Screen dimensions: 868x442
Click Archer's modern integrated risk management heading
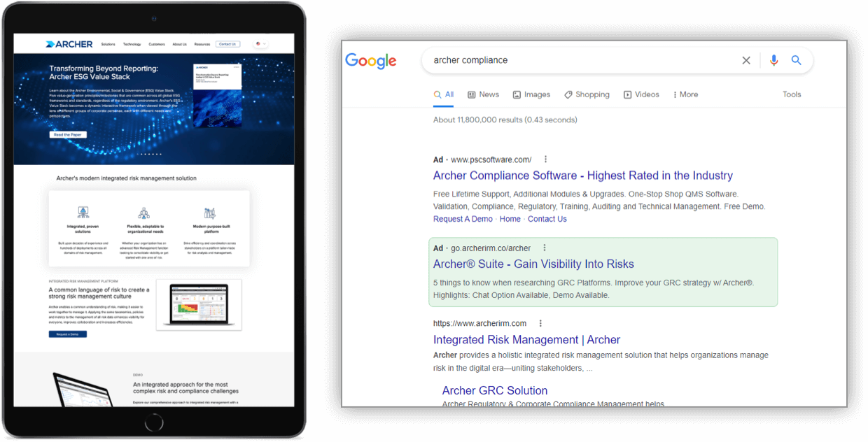(127, 178)
